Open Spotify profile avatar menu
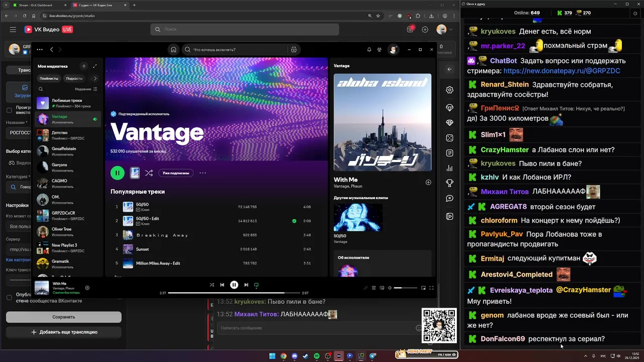The image size is (644, 362). [x=393, y=49]
